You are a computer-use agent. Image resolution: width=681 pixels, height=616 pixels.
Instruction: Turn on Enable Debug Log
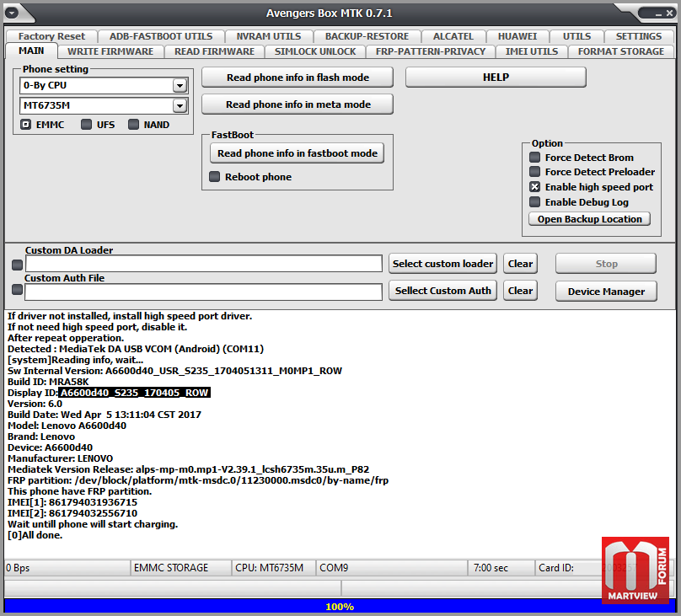[x=535, y=202]
